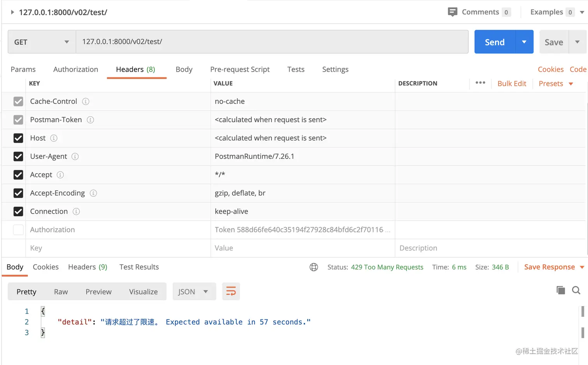588x365 pixels.
Task: Select the Visualize view
Action: point(143,291)
